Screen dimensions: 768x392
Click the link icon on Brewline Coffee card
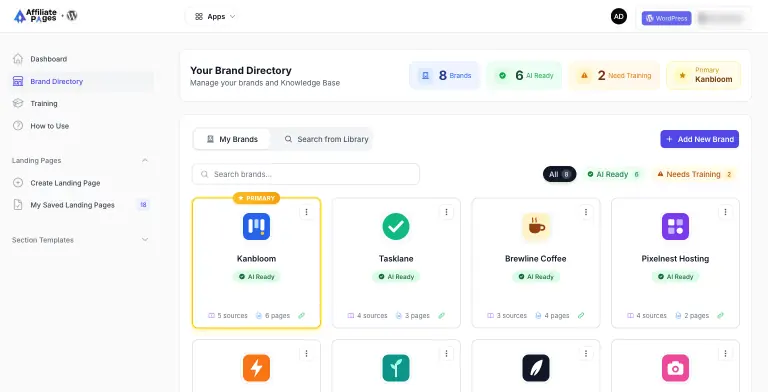581,316
